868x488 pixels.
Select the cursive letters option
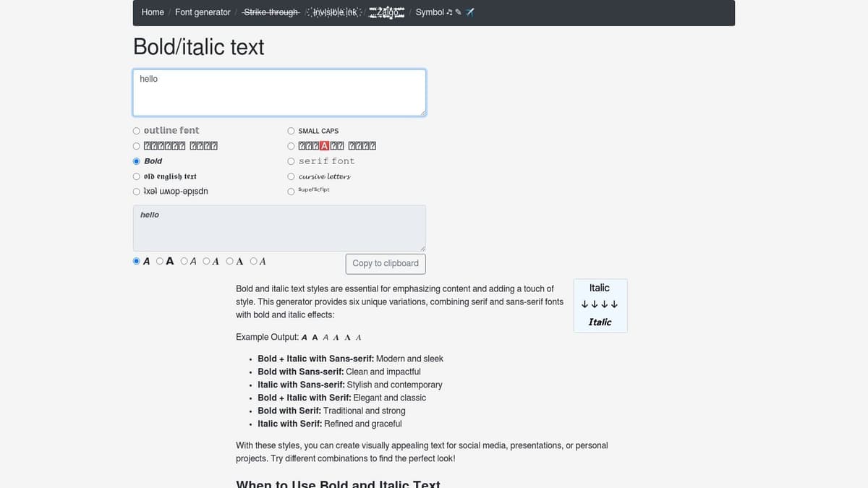coord(291,176)
